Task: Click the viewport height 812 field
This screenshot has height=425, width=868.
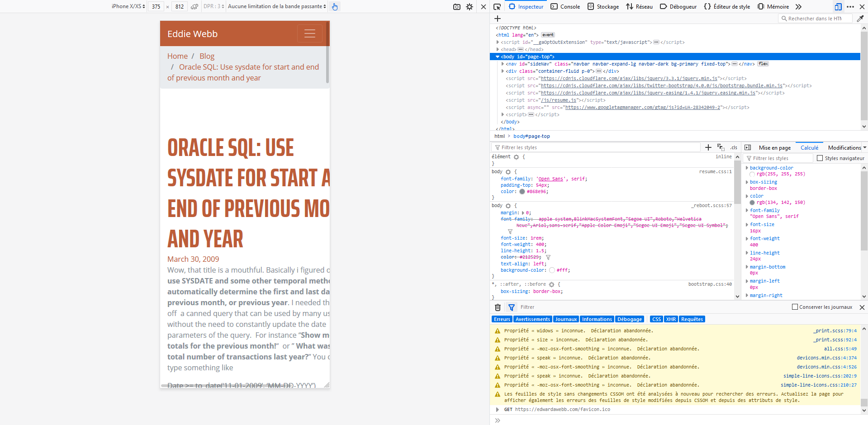Action: (x=180, y=6)
